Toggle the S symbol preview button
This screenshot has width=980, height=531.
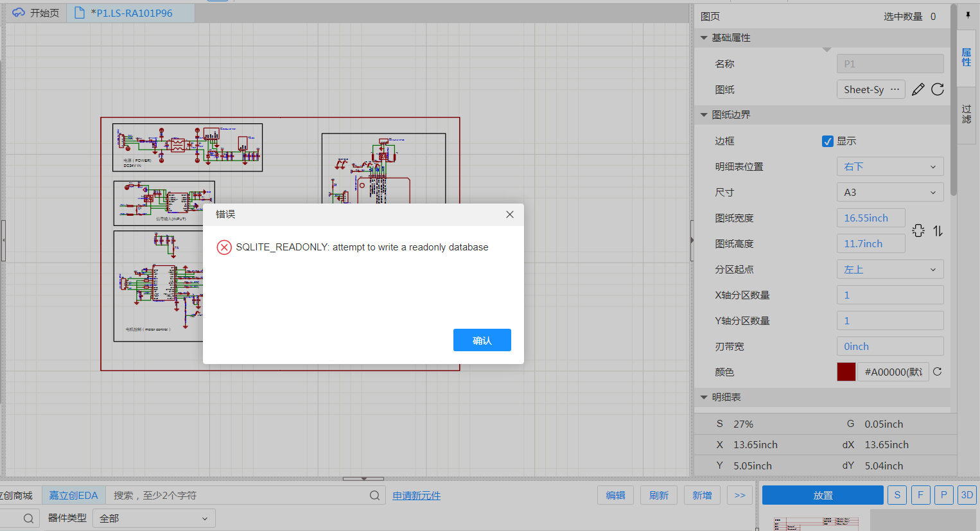(x=897, y=495)
